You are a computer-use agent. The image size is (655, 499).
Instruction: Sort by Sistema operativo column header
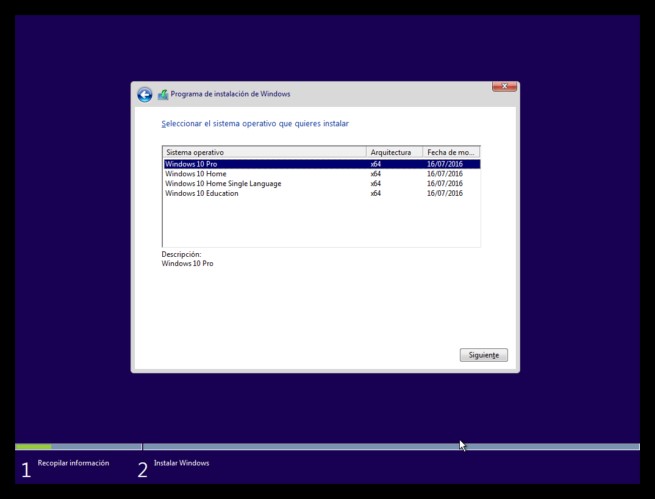264,152
